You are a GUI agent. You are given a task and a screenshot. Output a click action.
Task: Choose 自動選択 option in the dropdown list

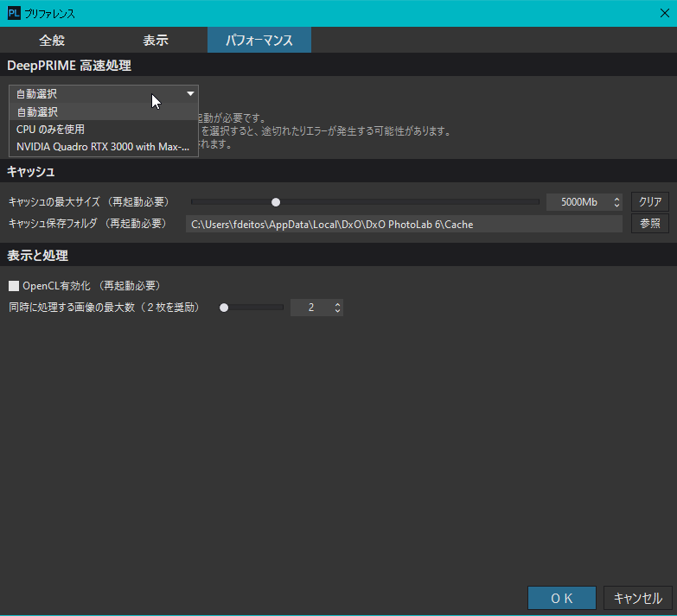coord(104,111)
